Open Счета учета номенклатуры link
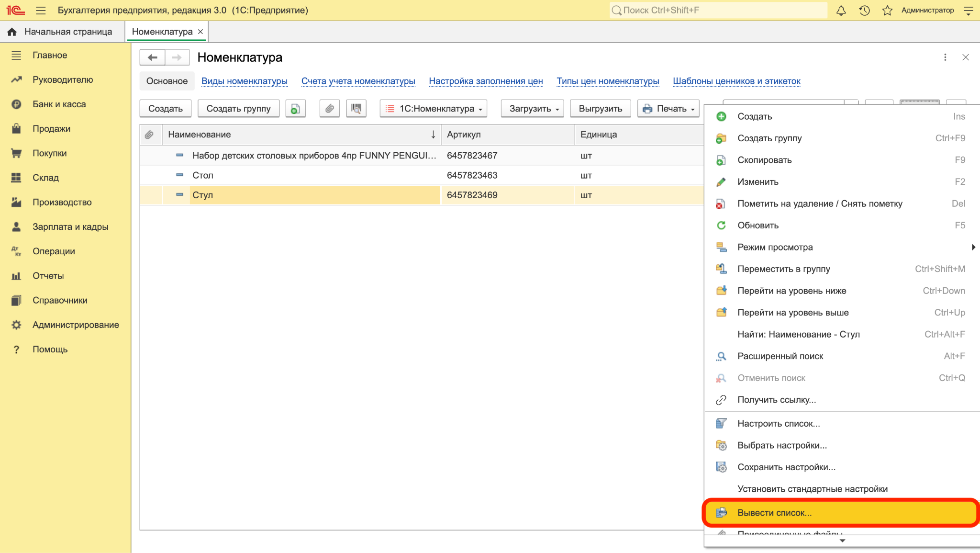This screenshot has height=553, width=980. pyautogui.click(x=358, y=81)
